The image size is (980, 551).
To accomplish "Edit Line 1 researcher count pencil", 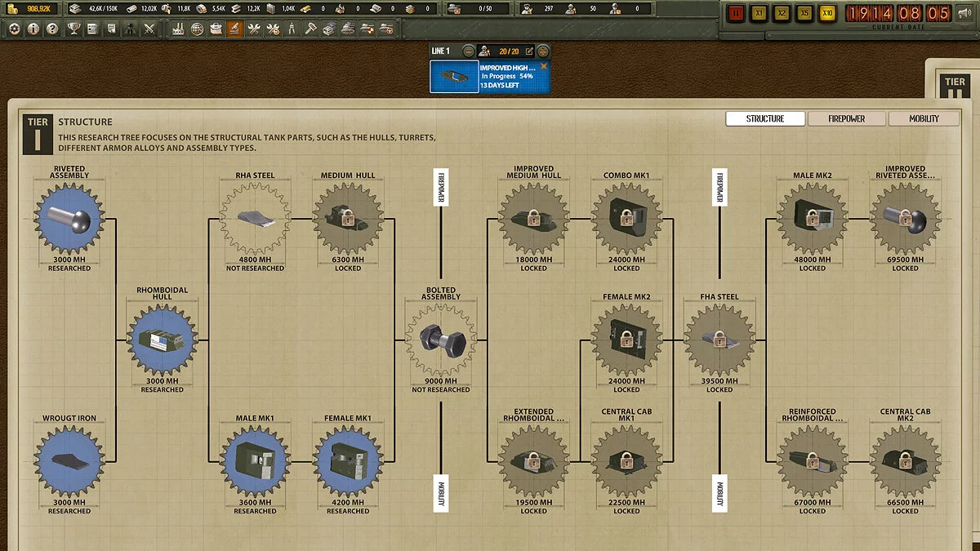I will click(x=528, y=51).
